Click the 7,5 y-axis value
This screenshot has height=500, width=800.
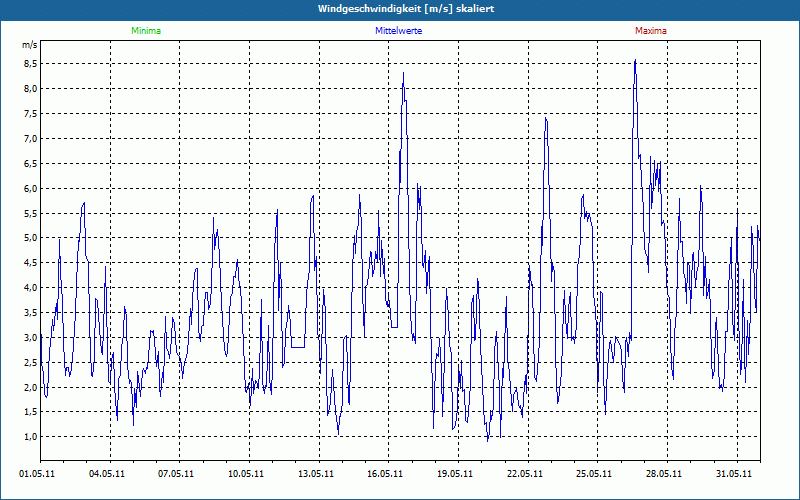pyautogui.click(x=31, y=114)
